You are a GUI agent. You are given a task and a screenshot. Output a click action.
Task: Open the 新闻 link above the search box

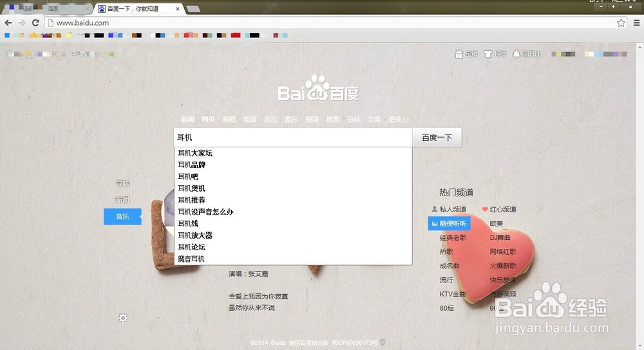tap(187, 119)
